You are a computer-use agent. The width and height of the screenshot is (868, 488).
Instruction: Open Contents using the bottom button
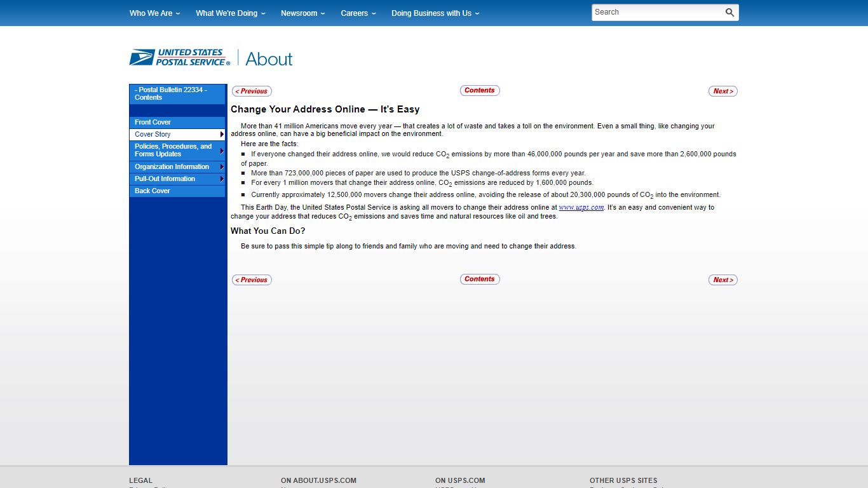pos(480,279)
